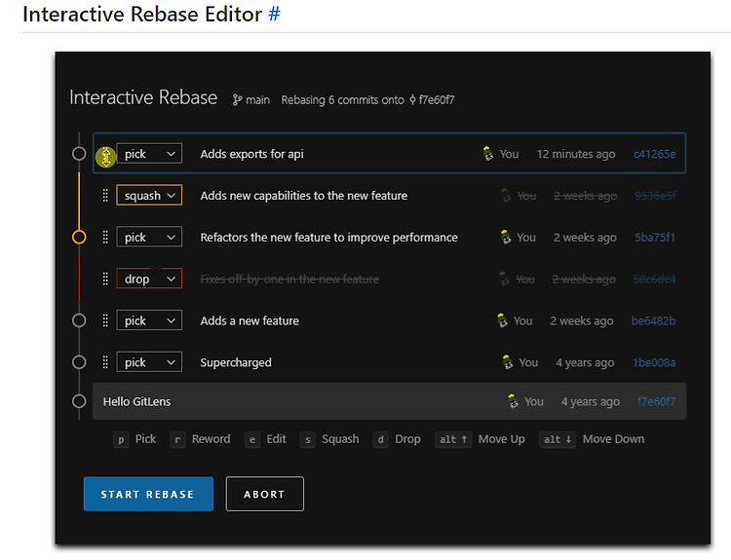Open struck-through commit hash 58c6dc4
The height and width of the screenshot is (560, 731).
tap(655, 280)
